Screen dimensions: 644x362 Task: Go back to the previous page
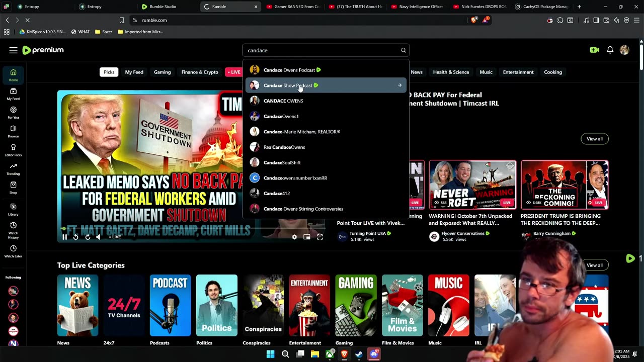[x=7, y=20]
